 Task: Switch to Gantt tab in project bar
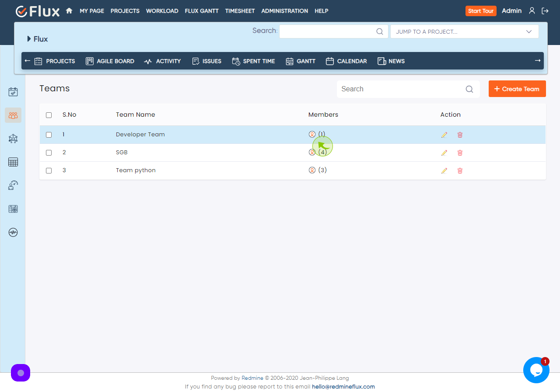click(301, 61)
